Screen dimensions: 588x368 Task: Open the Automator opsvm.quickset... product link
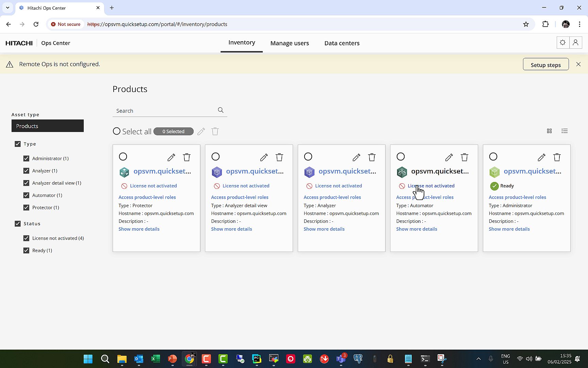pos(440,171)
